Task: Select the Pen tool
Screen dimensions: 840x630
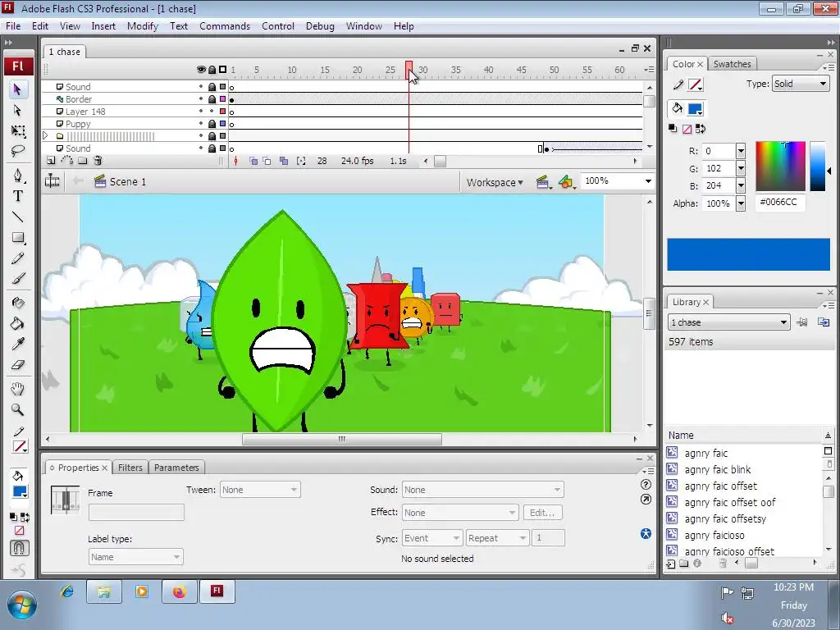Action: click(18, 176)
